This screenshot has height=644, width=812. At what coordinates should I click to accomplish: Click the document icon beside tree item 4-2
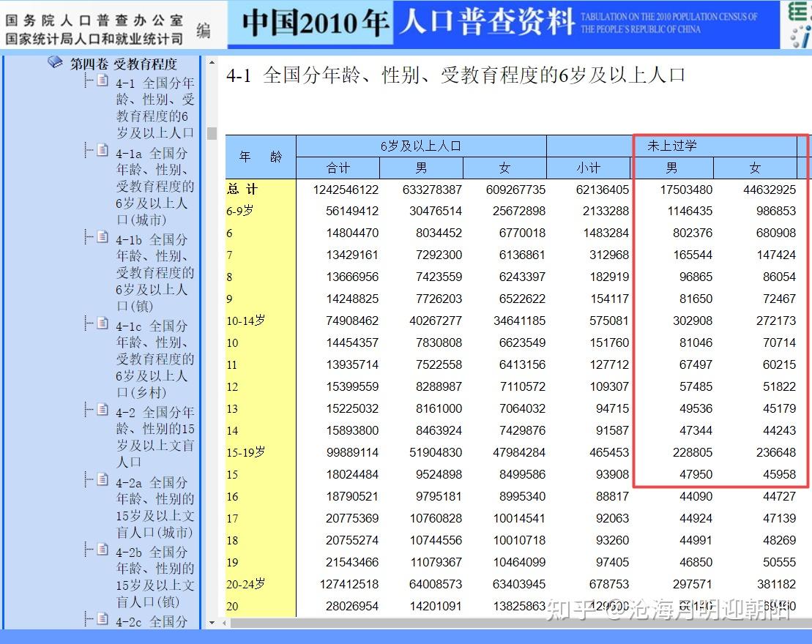tap(103, 410)
